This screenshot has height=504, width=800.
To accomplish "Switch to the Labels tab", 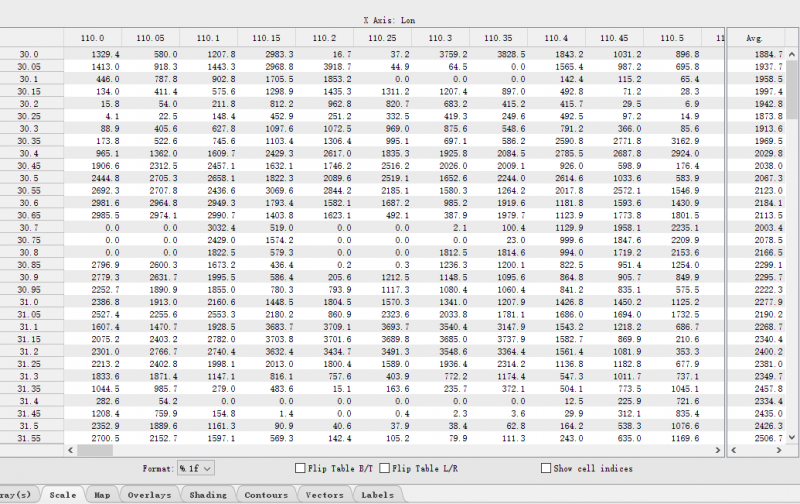I will point(377,494).
